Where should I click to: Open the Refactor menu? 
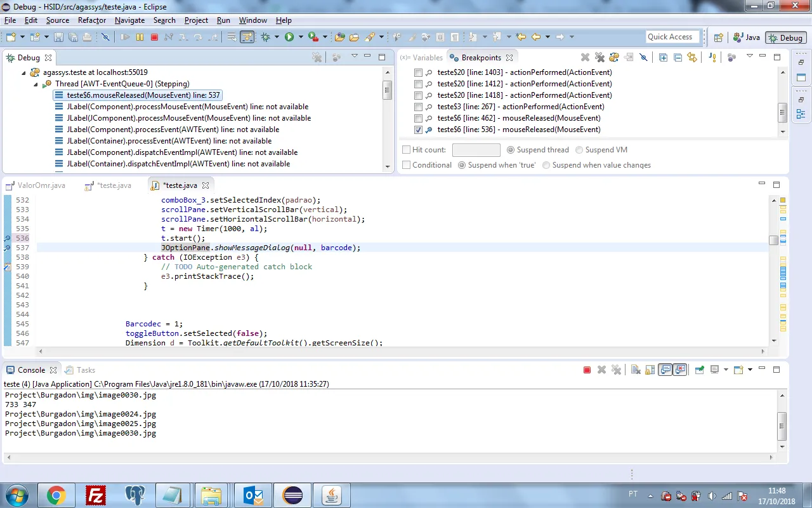click(x=92, y=20)
